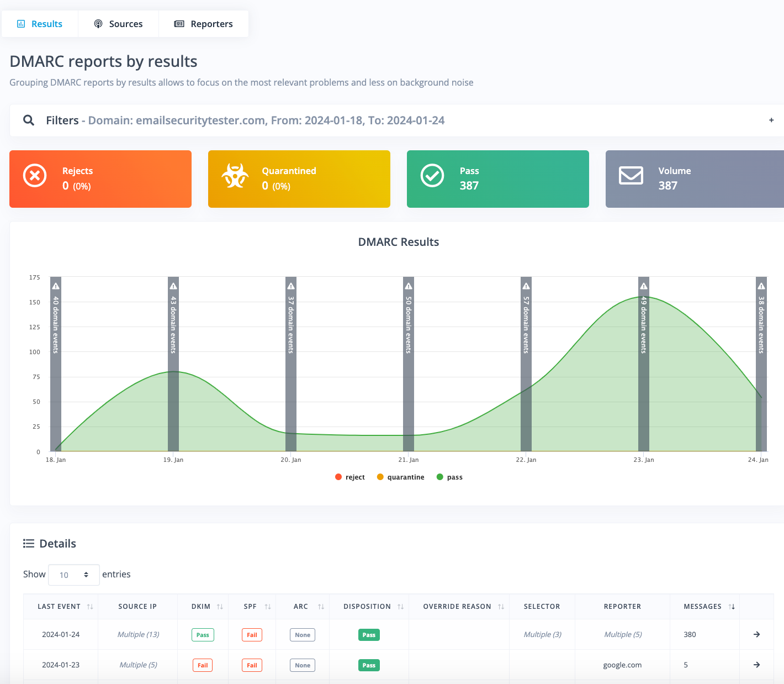784x684 pixels.
Task: Switch to the Sources tab
Action: point(118,24)
